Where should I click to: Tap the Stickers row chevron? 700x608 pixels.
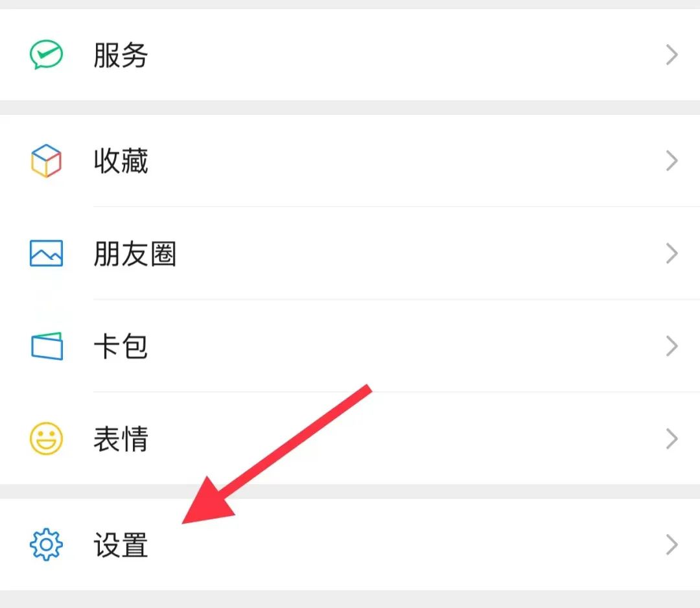click(671, 439)
